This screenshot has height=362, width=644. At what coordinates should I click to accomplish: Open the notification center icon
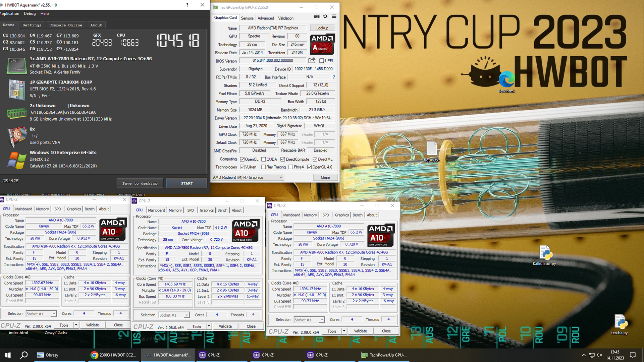pyautogui.click(x=633, y=355)
